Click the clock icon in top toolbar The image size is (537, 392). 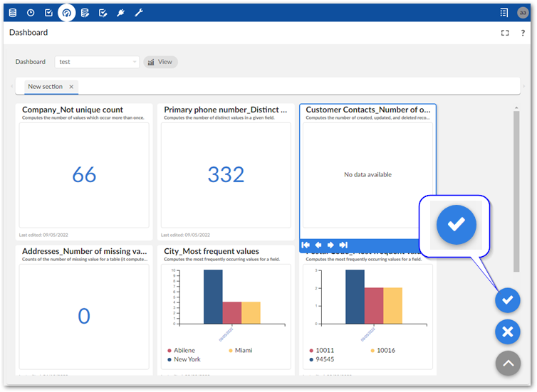31,13
